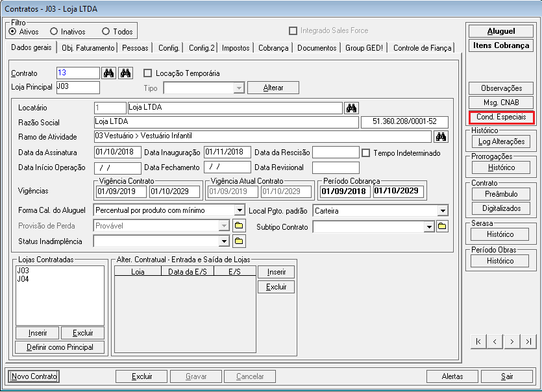The height and width of the screenshot is (392, 542).
Task: Select Inativos filter radio button
Action: (x=54, y=31)
